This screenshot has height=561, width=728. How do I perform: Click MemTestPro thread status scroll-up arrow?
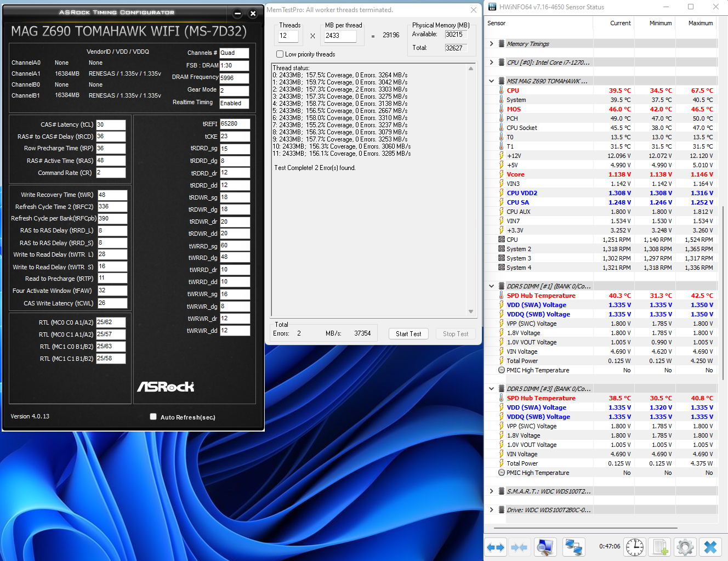point(471,69)
